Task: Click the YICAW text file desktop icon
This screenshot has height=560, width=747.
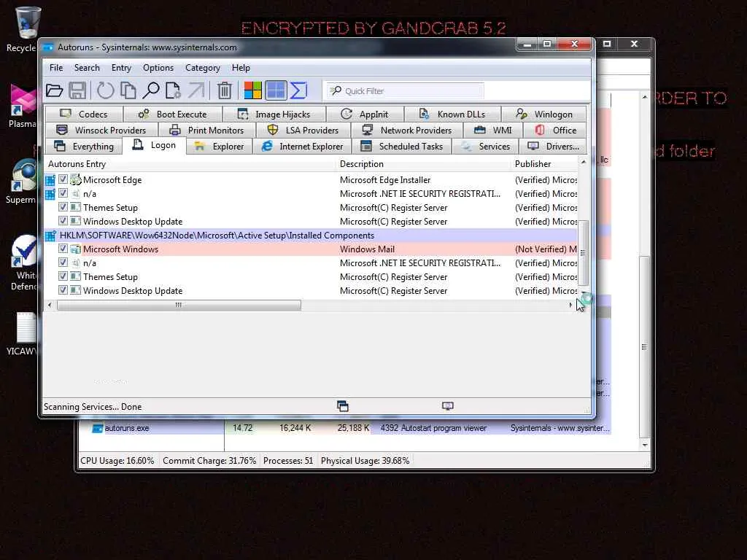Action: (26, 327)
